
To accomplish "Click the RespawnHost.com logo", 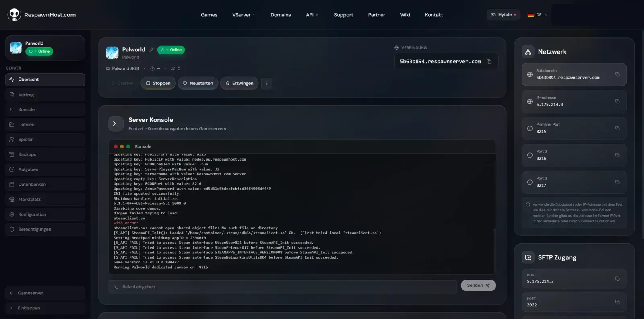I will coord(42,15).
